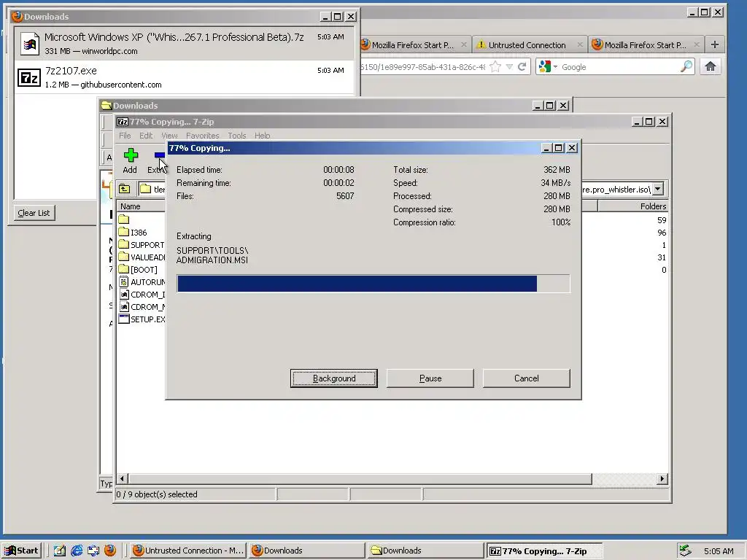Click the bookmark star in Firefox address bar
Viewport: 747px width, 560px height.
tap(495, 66)
